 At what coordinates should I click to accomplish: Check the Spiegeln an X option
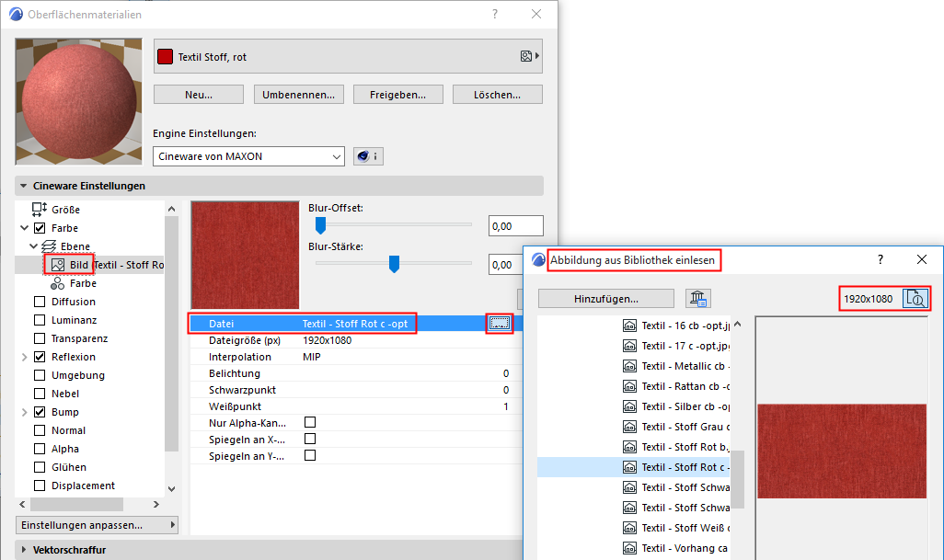pos(310,440)
